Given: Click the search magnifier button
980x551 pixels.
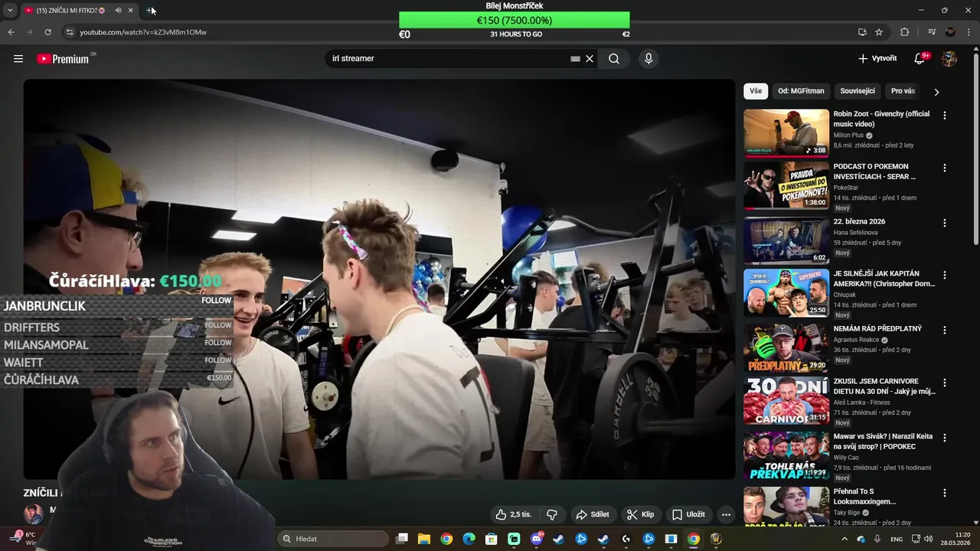Looking at the screenshot, I should [x=614, y=59].
